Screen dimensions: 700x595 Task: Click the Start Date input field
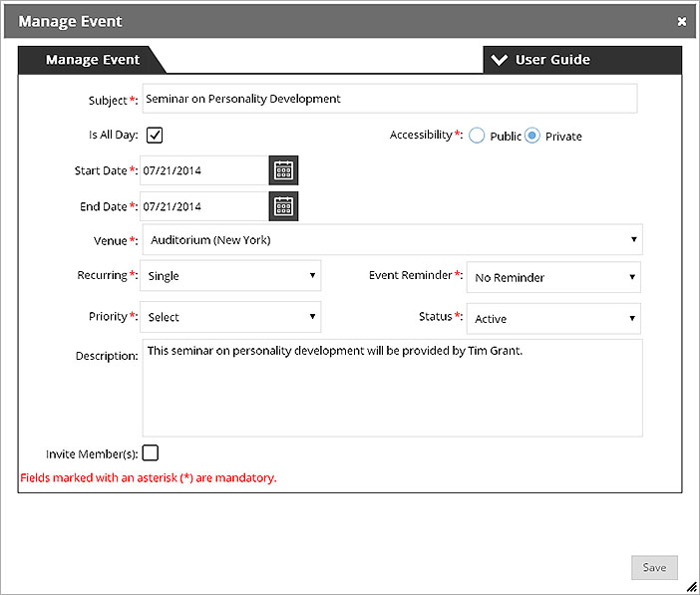point(204,170)
